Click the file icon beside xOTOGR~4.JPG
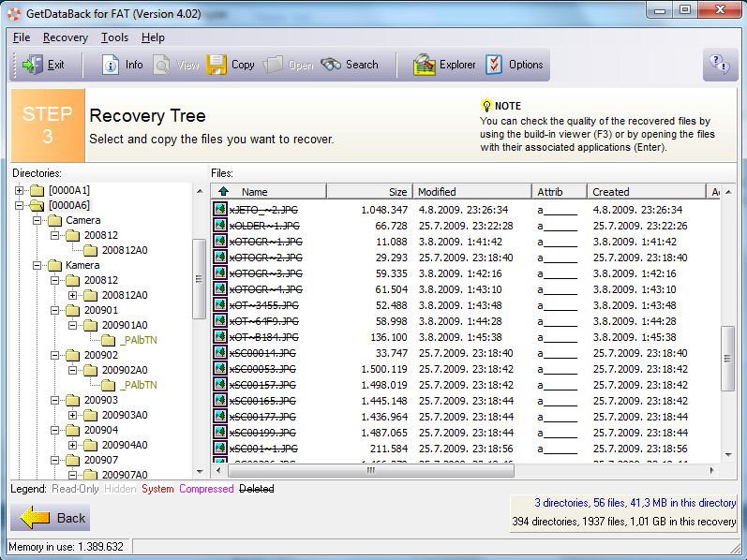 tap(220, 289)
